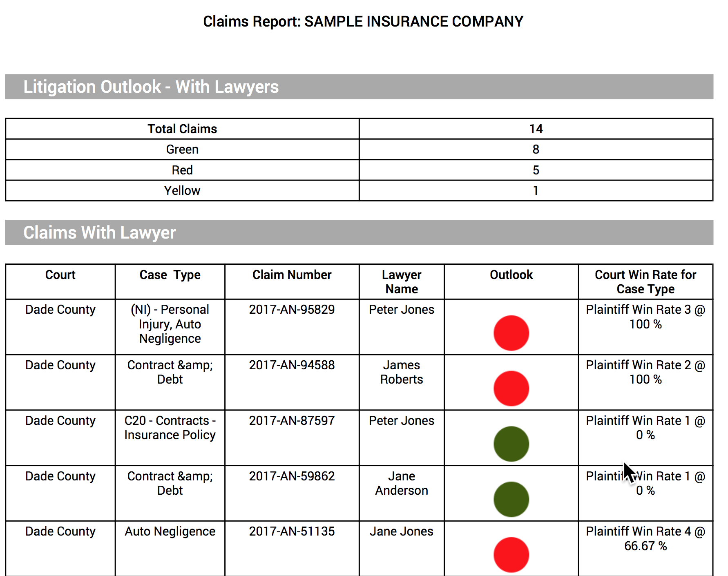Click the Claims Report title text
This screenshot has height=576, width=728.
(x=363, y=22)
